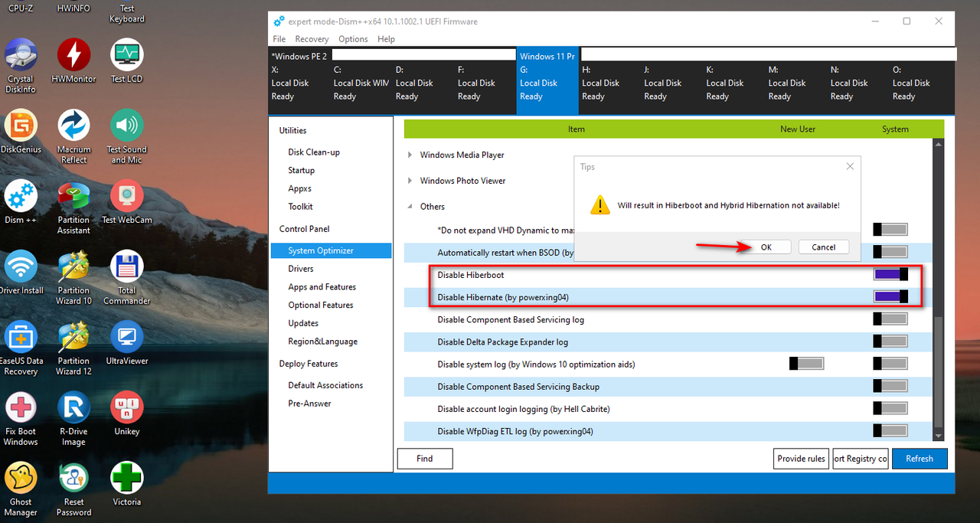This screenshot has height=523, width=980.
Task: Click the optimizer list scrollbar down arrow
Action: pos(939,436)
